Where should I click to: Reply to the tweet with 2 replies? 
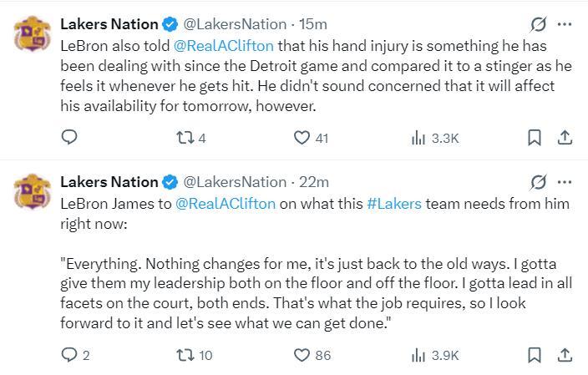(x=70, y=355)
